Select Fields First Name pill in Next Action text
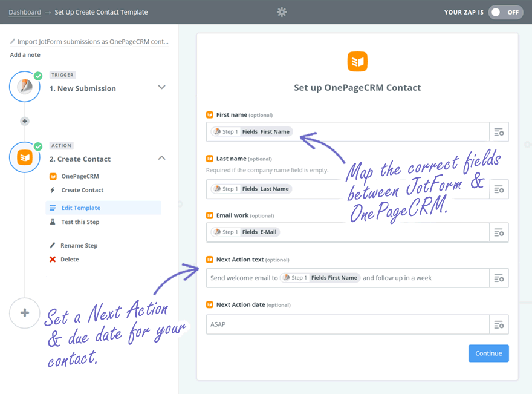Screen dimensions: 532x394 pyautogui.click(x=320, y=278)
